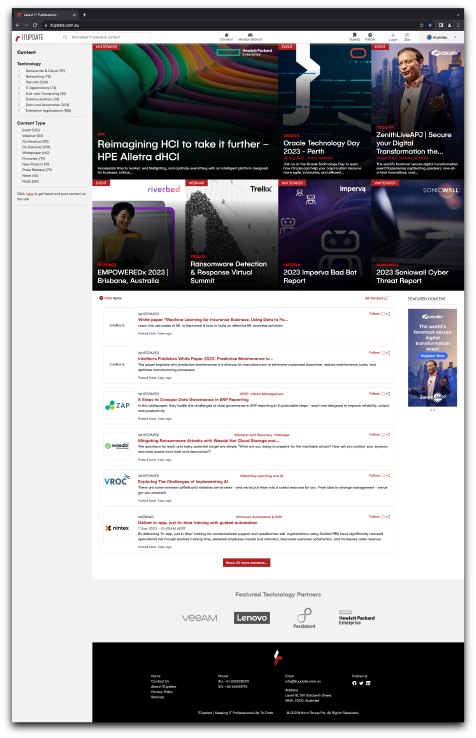
Task: Click the Login person icon
Action: tap(393, 37)
